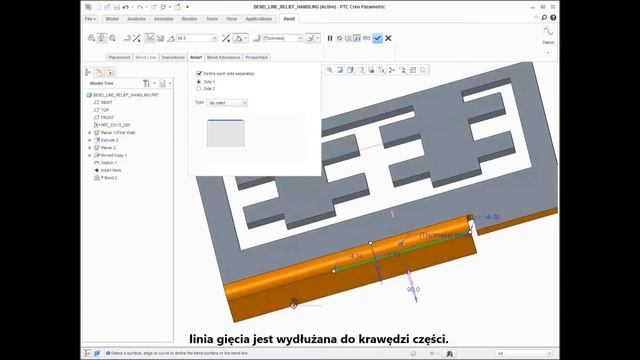Show the Model Tree navigator tab icon

tap(88, 72)
